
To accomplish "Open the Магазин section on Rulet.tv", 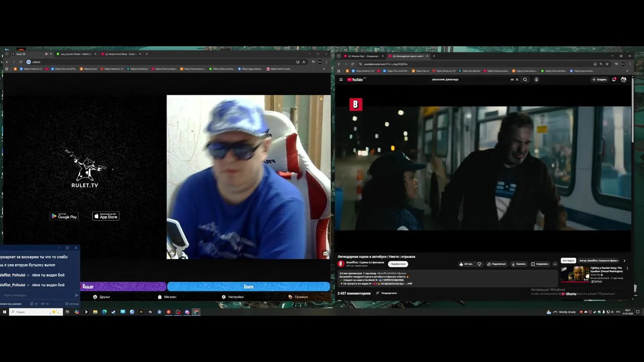I will click(x=167, y=297).
